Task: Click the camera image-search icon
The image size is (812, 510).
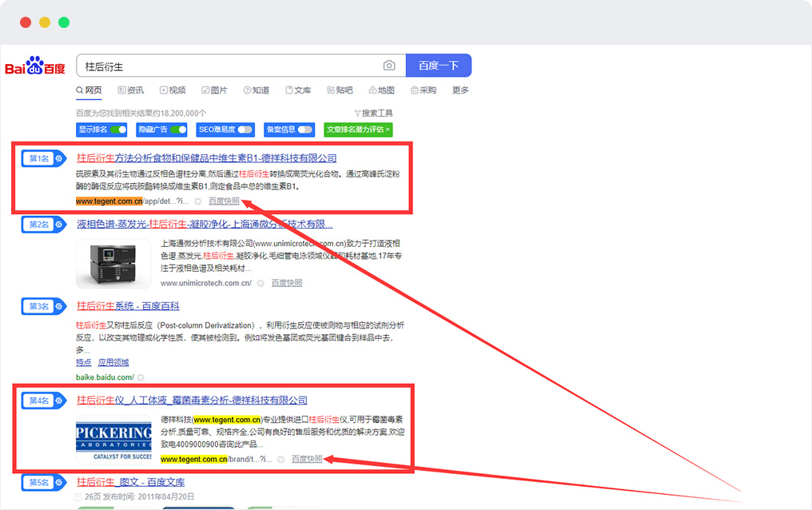Action: pyautogui.click(x=389, y=66)
